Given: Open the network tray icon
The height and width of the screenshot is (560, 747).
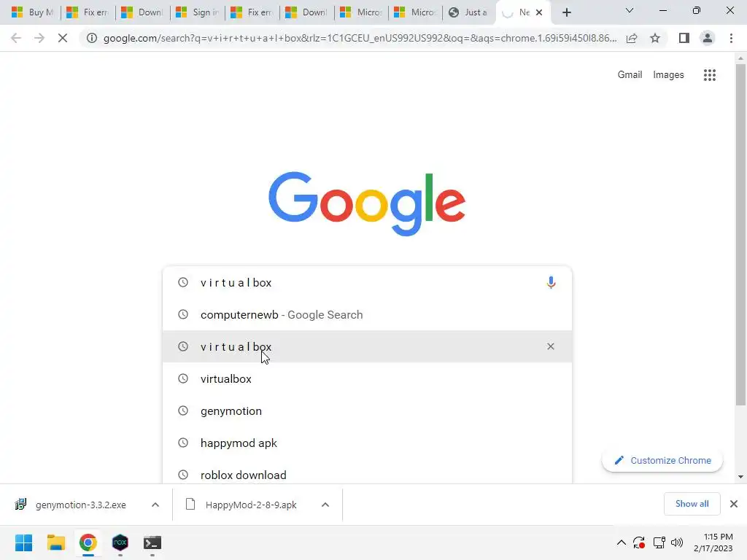Looking at the screenshot, I should click(659, 542).
